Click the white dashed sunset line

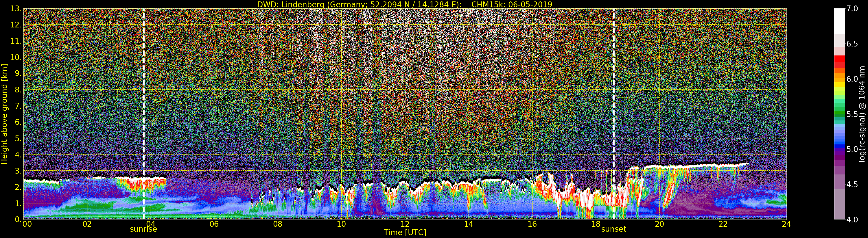613,114
